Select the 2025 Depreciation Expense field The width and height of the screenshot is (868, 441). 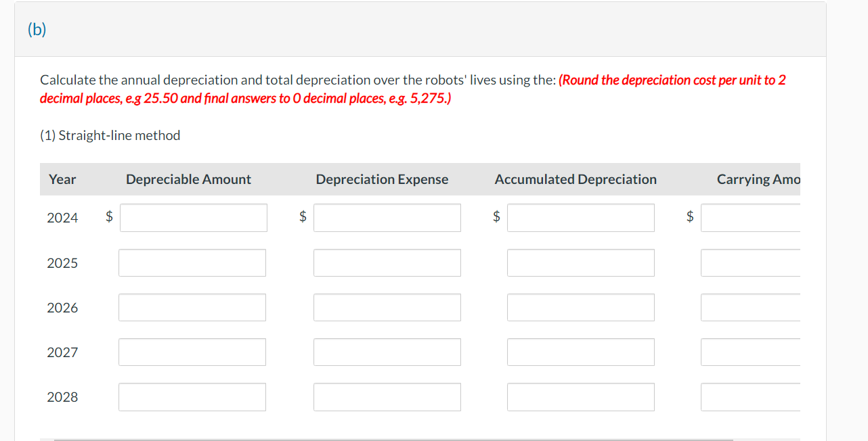click(x=387, y=262)
